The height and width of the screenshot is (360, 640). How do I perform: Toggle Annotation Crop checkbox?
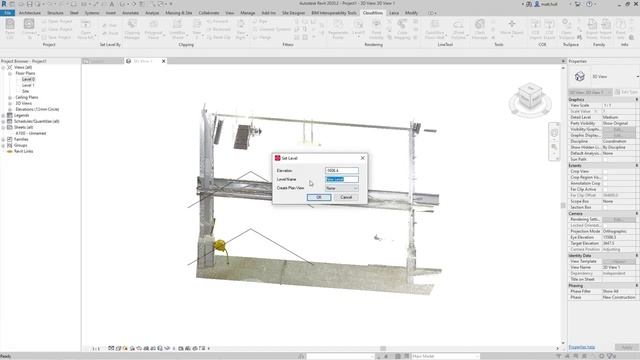tap(605, 184)
